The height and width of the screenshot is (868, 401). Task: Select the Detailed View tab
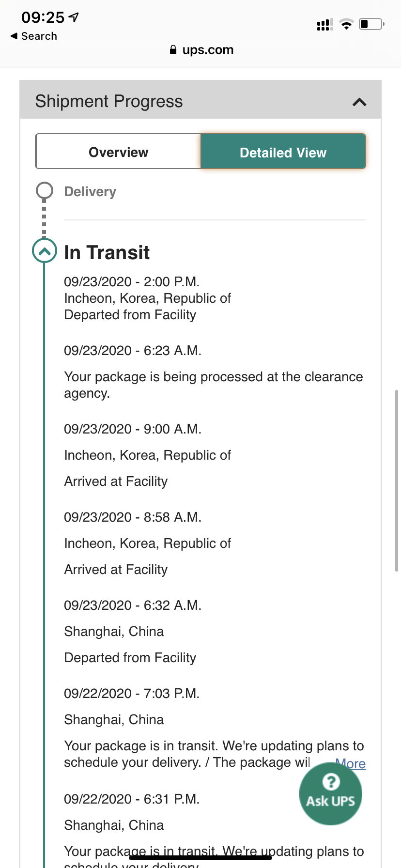coord(283,152)
